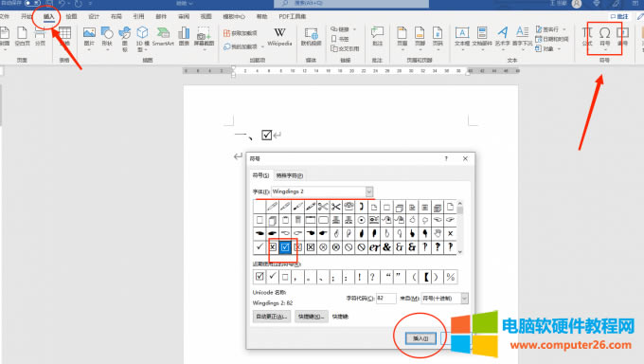This screenshot has width=644, height=364.
Task: Insert a SmartArt graphic
Action: pyautogui.click(x=163, y=37)
